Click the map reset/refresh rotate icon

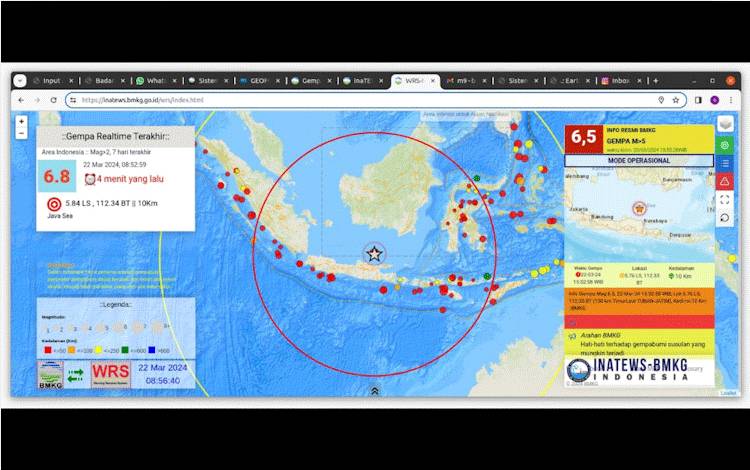pyautogui.click(x=725, y=218)
